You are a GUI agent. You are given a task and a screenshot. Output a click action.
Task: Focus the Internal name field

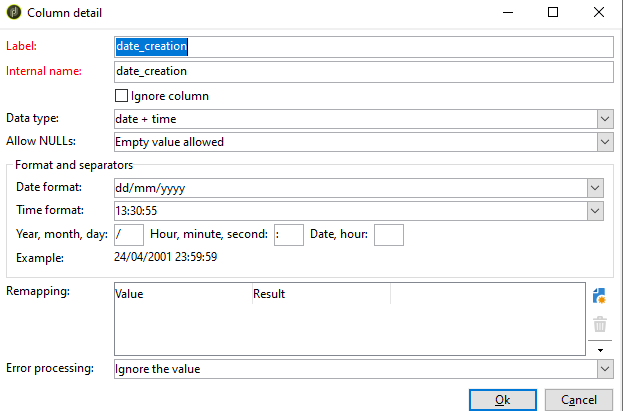(362, 72)
